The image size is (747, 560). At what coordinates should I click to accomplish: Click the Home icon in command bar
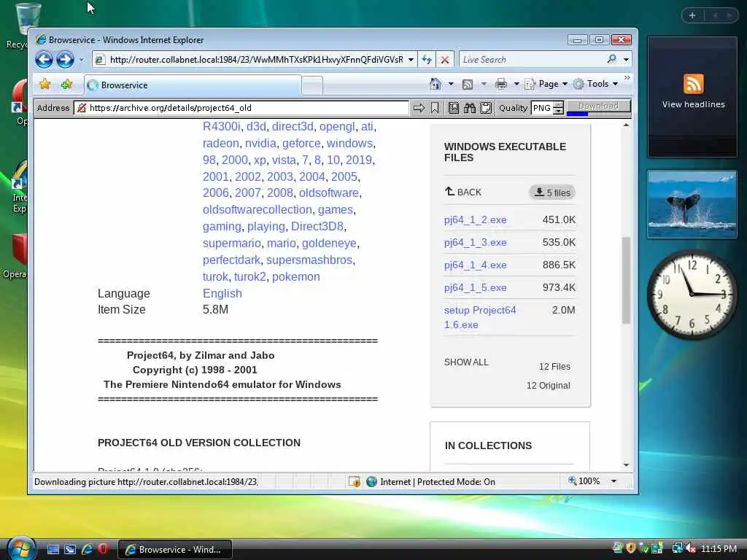(x=435, y=84)
